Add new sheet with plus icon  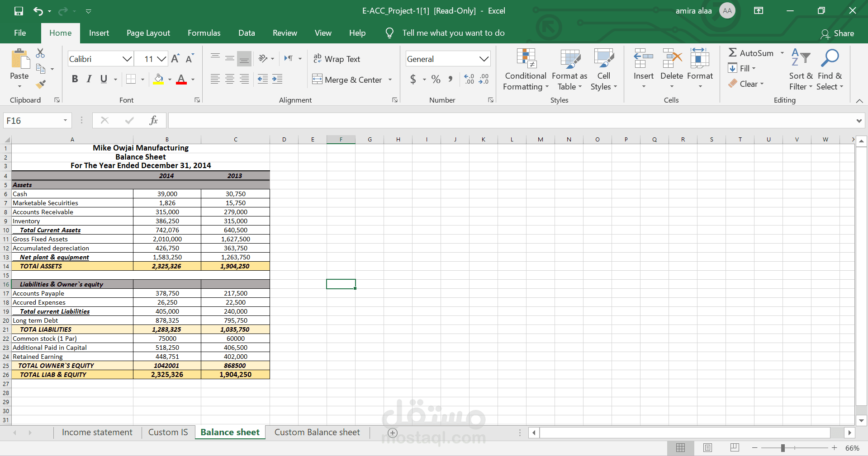[x=393, y=432]
